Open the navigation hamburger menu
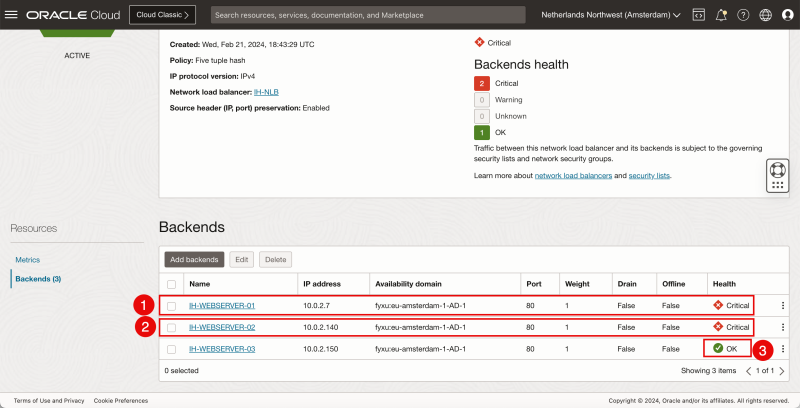 tap(12, 15)
